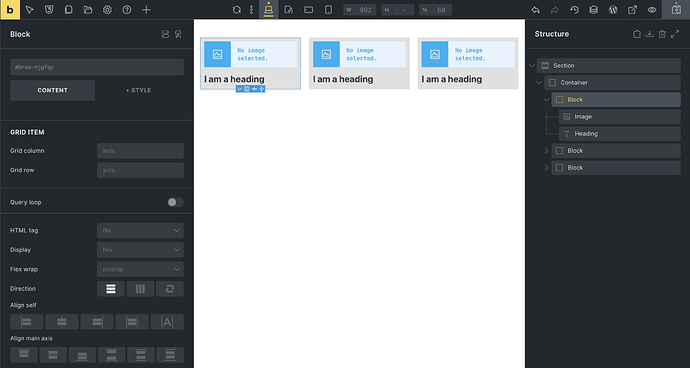The height and width of the screenshot is (368, 690).
Task: Click the WordPress logo icon
Action: tap(613, 10)
